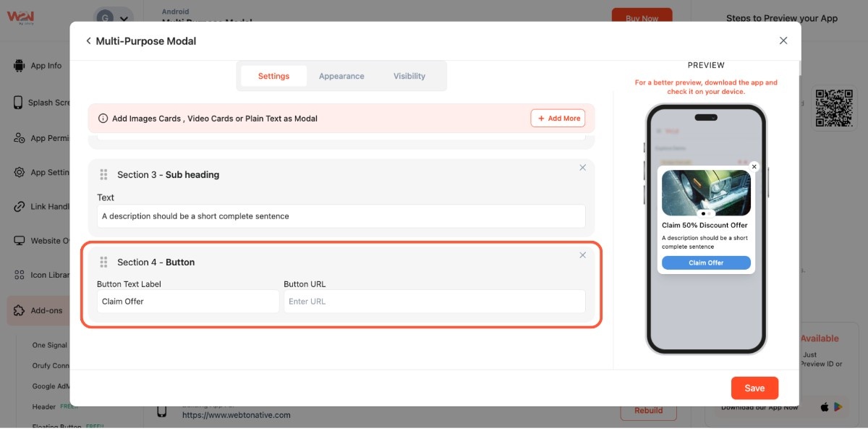Screen dimensions: 868x431
Task: Select the Settings tab
Action: pos(273,76)
